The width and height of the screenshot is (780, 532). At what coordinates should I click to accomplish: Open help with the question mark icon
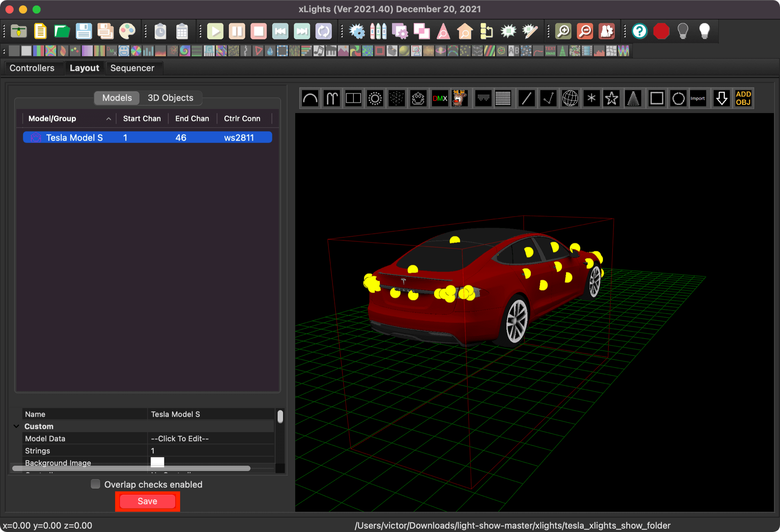[x=640, y=31]
